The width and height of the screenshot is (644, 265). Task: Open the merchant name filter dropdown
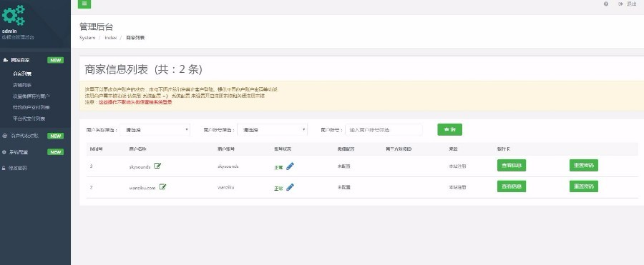point(155,129)
